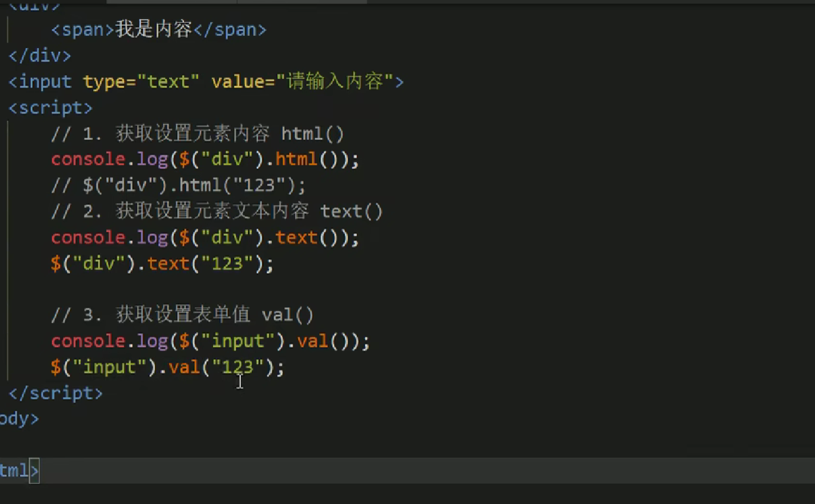Click the opening <script> tag
The width and height of the screenshot is (815, 504).
(51, 108)
